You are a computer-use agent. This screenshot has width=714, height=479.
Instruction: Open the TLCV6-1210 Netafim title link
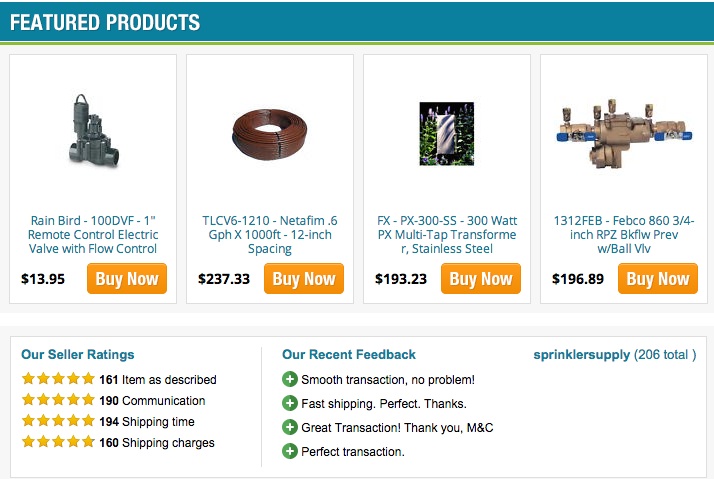(x=270, y=234)
